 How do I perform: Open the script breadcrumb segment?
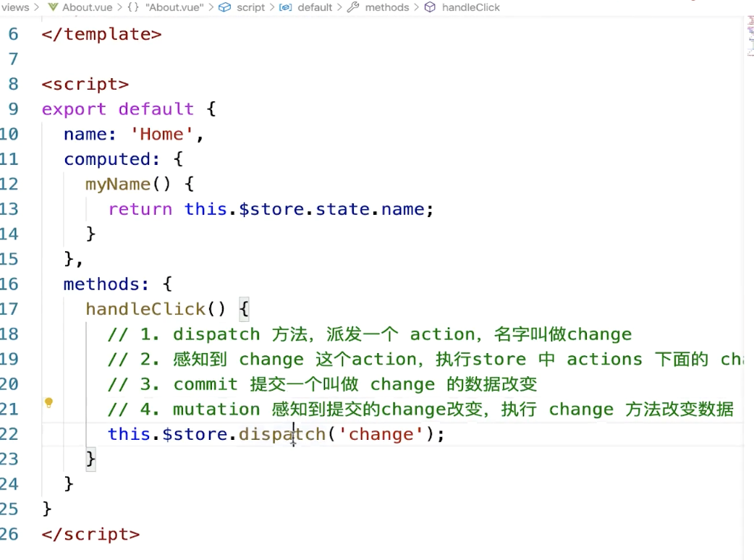[x=250, y=7]
